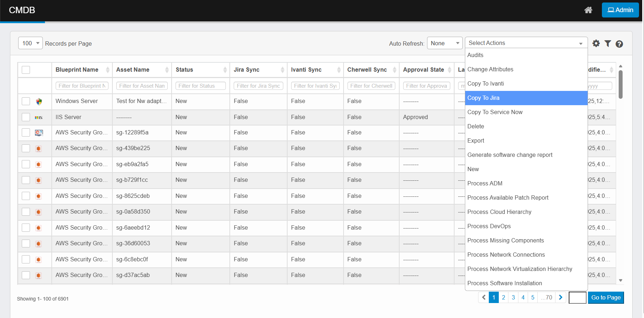Expand the Auto Refresh dropdown
Viewport: 644px width, 318px height.
pyautogui.click(x=445, y=43)
